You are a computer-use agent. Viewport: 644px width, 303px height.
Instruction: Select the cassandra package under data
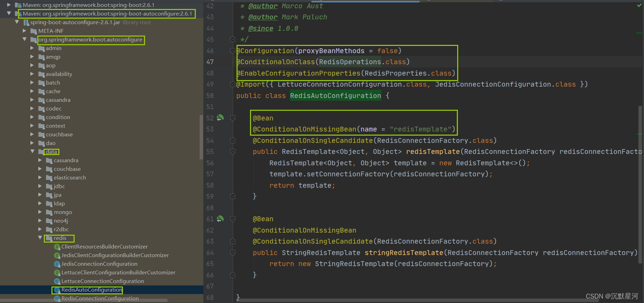(x=66, y=160)
